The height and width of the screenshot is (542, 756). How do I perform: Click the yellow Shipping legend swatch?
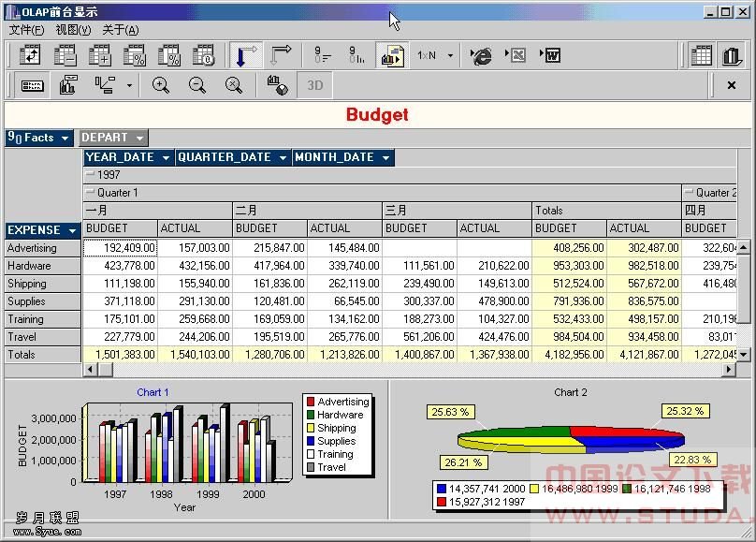pos(311,428)
